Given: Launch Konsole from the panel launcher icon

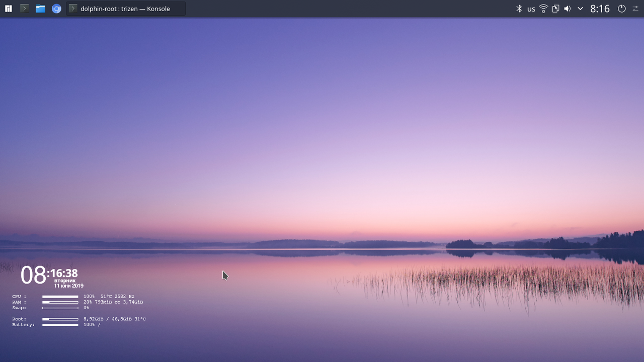Looking at the screenshot, I should [24, 9].
